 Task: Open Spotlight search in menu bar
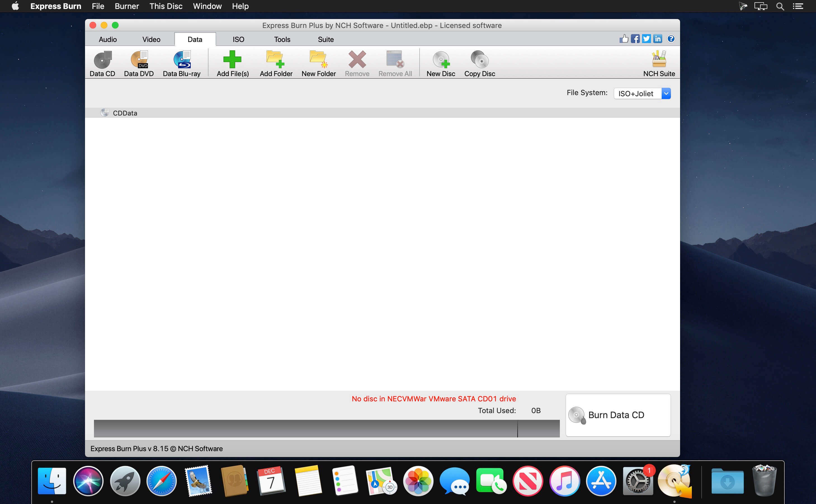click(780, 6)
